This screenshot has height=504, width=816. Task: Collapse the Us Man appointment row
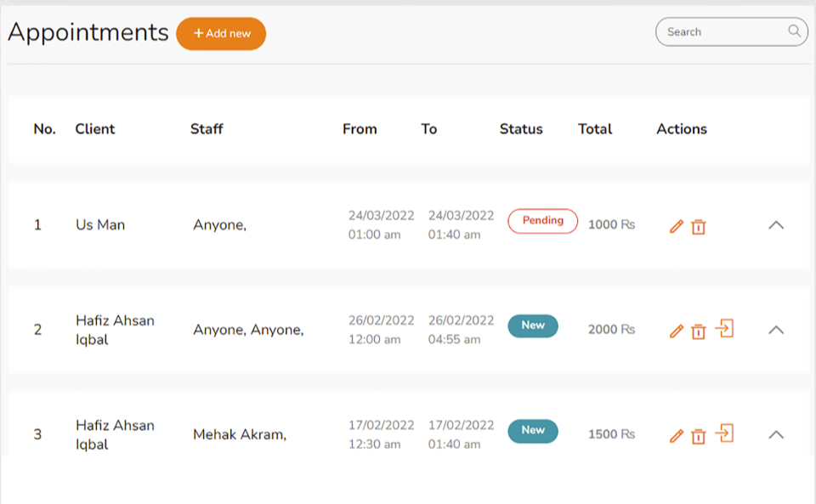tap(775, 225)
